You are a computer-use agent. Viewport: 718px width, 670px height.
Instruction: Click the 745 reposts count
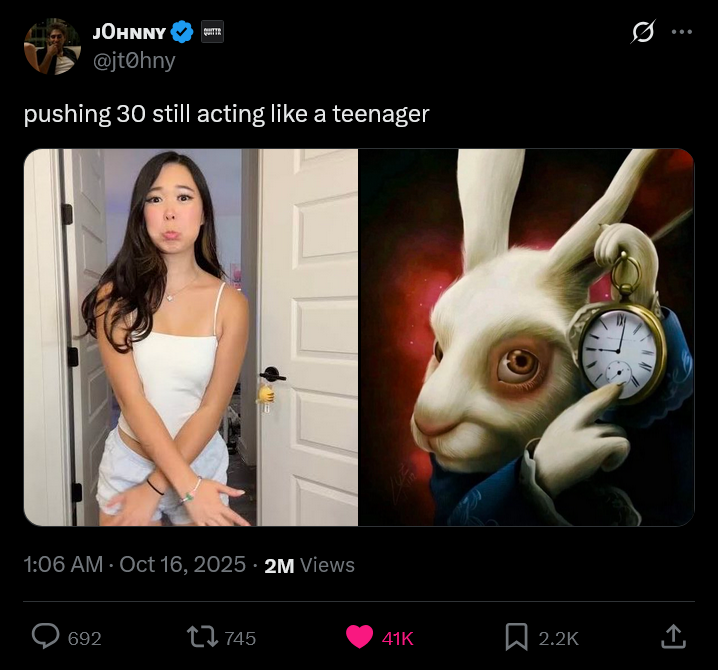[x=240, y=638]
